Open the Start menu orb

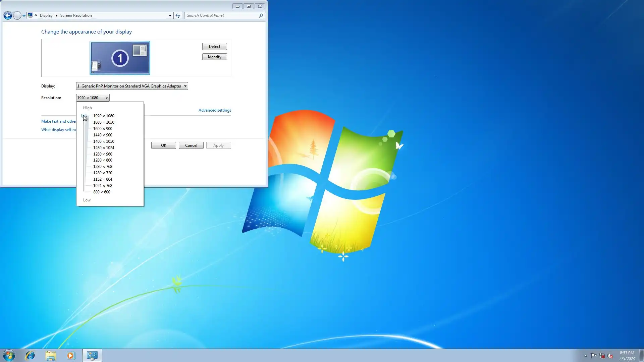point(9,355)
